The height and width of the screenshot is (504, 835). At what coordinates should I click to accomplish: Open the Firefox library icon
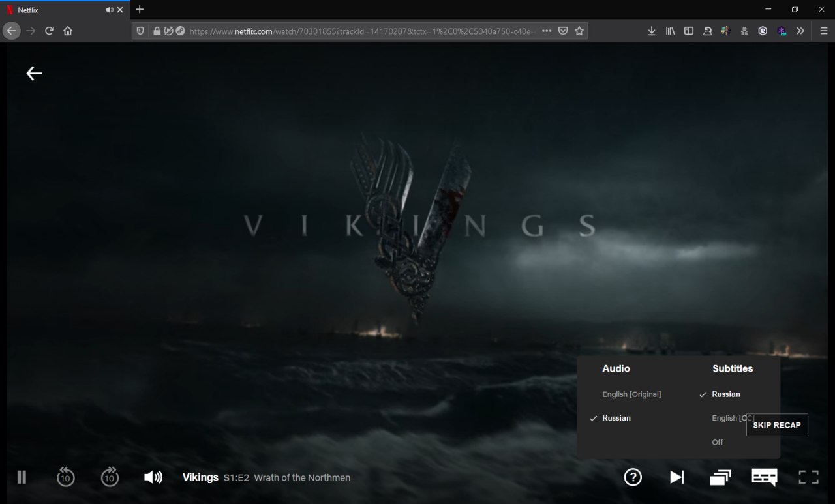point(670,31)
